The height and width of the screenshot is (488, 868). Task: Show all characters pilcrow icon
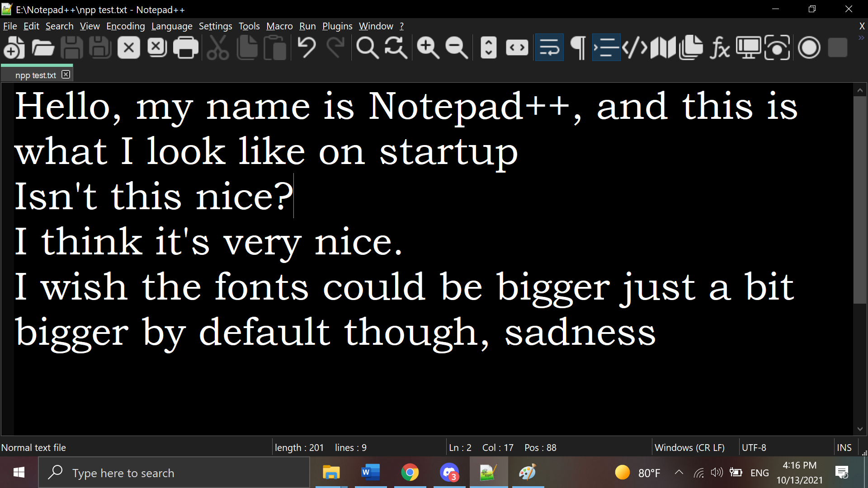click(578, 47)
